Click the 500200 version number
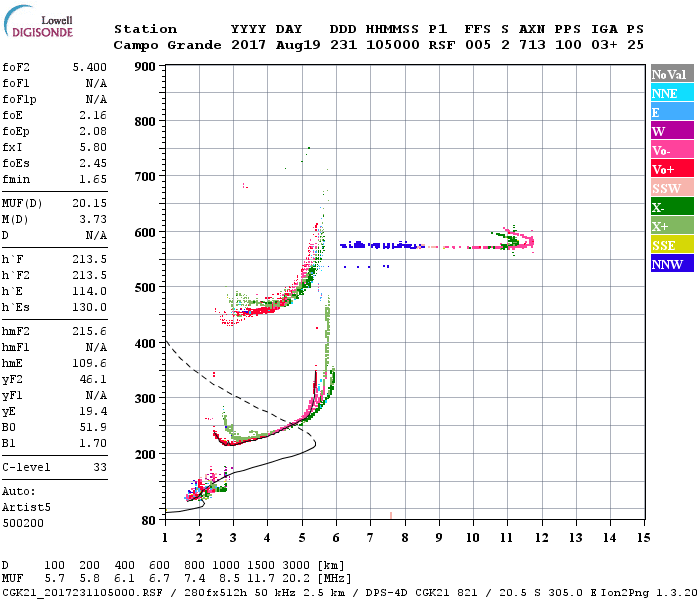This screenshot has width=700, height=600. [23, 523]
